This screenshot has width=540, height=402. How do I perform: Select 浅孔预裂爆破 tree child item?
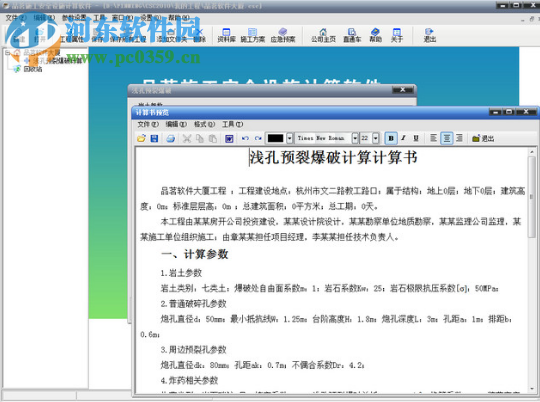pos(57,61)
